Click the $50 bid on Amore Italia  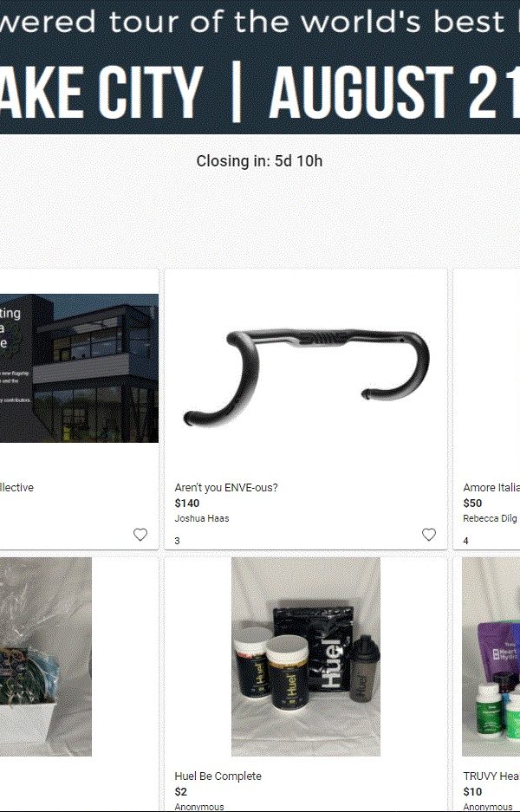[x=472, y=503]
